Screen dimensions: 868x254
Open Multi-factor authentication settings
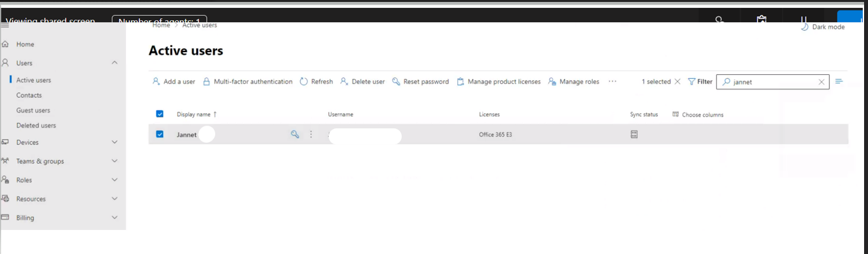coord(247,81)
